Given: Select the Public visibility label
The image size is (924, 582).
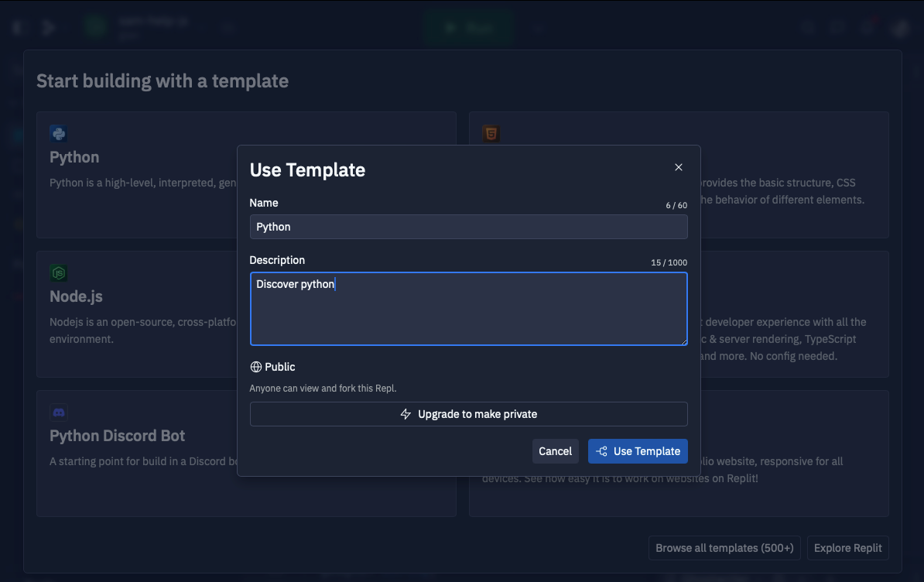Looking at the screenshot, I should click(279, 367).
